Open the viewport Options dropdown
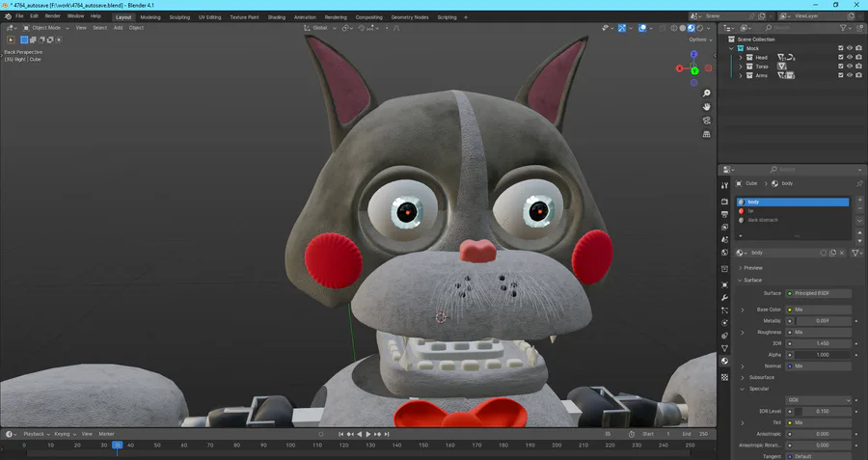This screenshot has width=868, height=460. tap(700, 40)
